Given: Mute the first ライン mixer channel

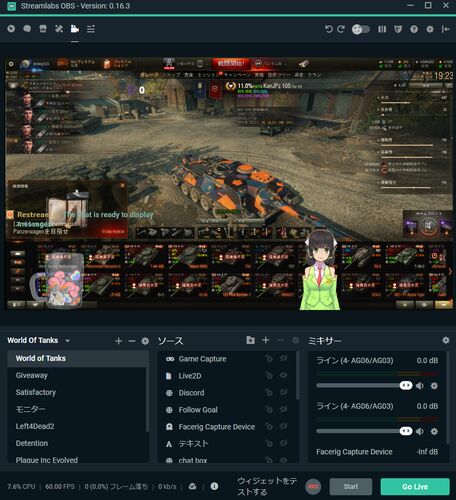Looking at the screenshot, I should (420, 386).
